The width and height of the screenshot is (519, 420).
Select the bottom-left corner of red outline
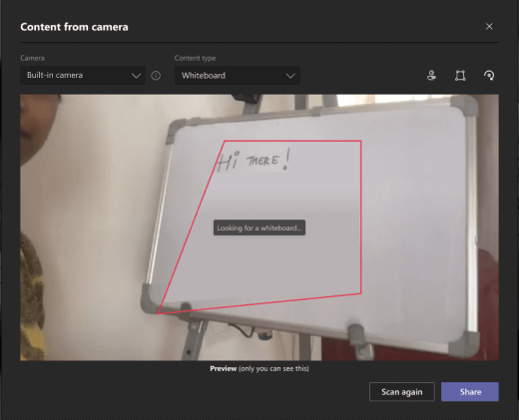click(x=158, y=313)
